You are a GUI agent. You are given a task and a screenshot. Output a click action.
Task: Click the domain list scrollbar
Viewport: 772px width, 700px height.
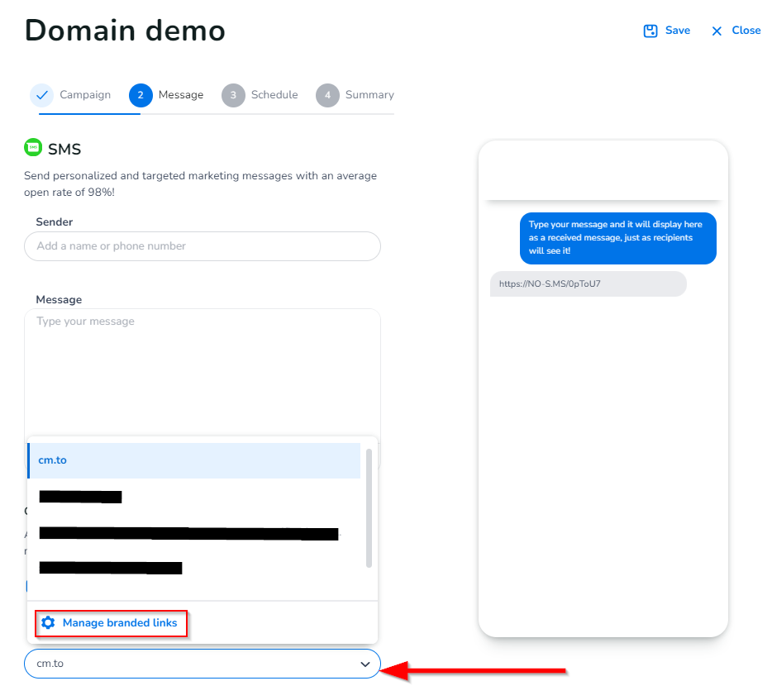pyautogui.click(x=369, y=508)
